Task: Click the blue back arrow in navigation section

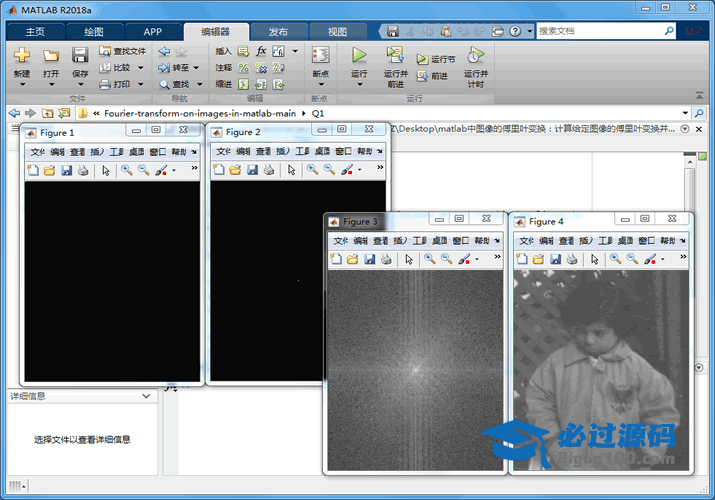Action: [x=165, y=51]
